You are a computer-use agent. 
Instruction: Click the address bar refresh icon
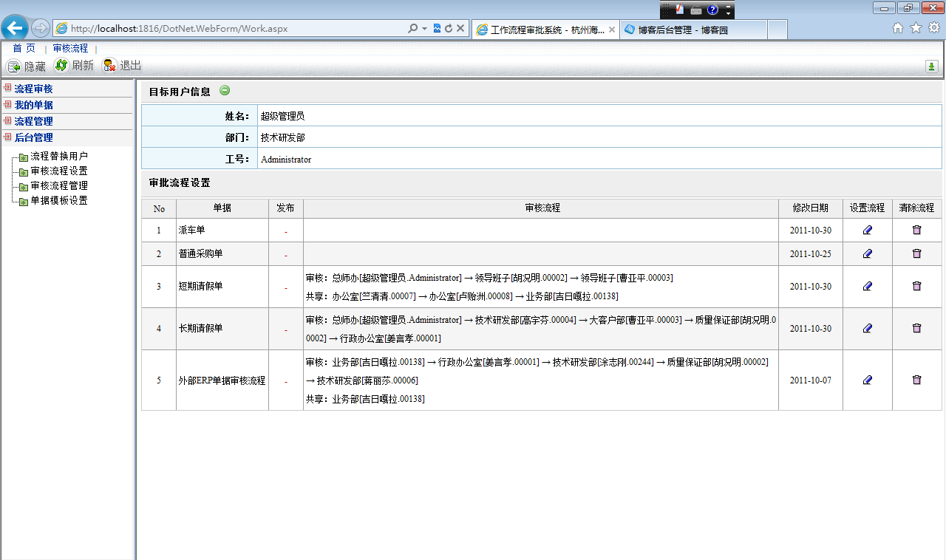pos(448,28)
